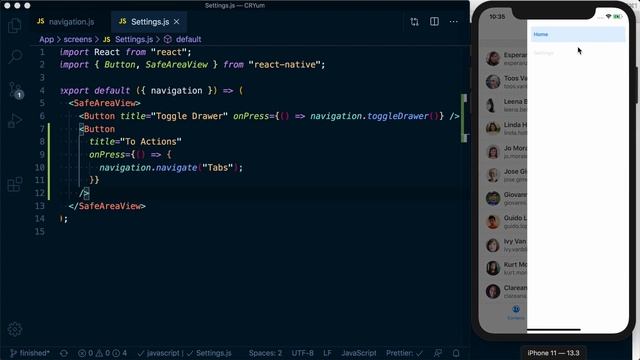Screen dimensions: 640x360
Task: Click the Prettier status bar item
Action: click(x=404, y=353)
